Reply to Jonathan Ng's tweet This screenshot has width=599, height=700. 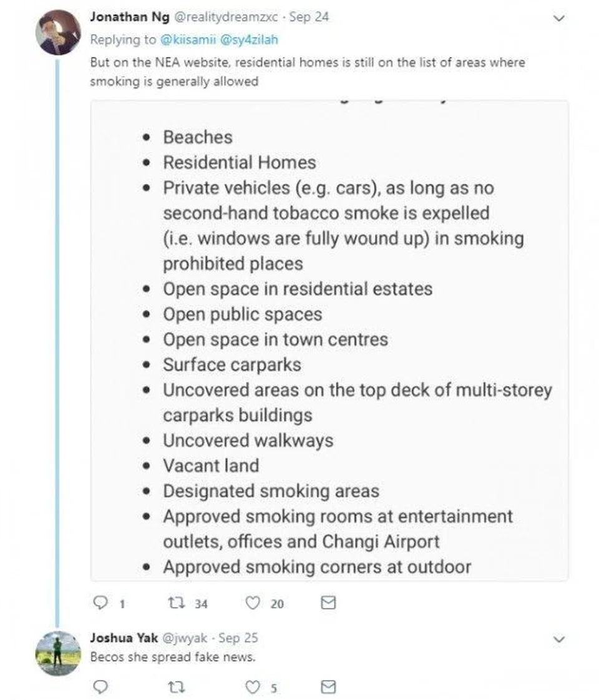tap(100, 603)
